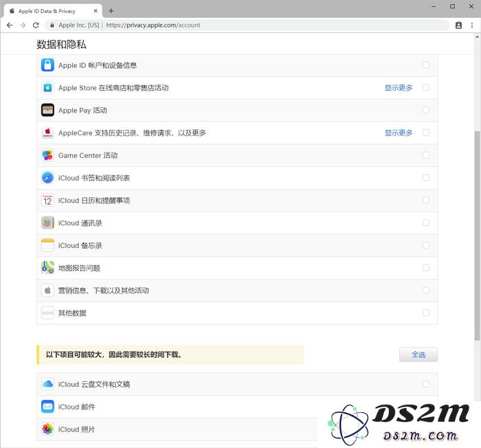This screenshot has height=448, width=481.
Task: Click the iCloud Notes icon
Action: click(47, 245)
